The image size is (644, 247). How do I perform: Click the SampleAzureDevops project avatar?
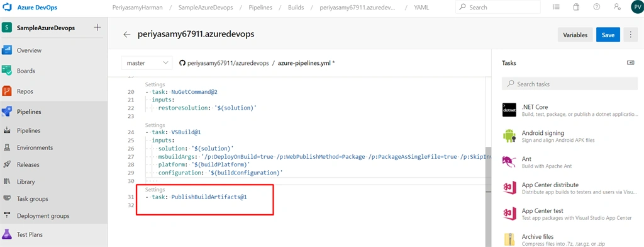[6, 28]
